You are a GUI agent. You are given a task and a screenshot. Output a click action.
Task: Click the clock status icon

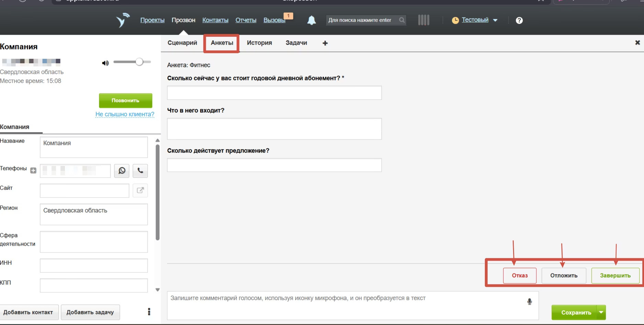click(x=455, y=20)
